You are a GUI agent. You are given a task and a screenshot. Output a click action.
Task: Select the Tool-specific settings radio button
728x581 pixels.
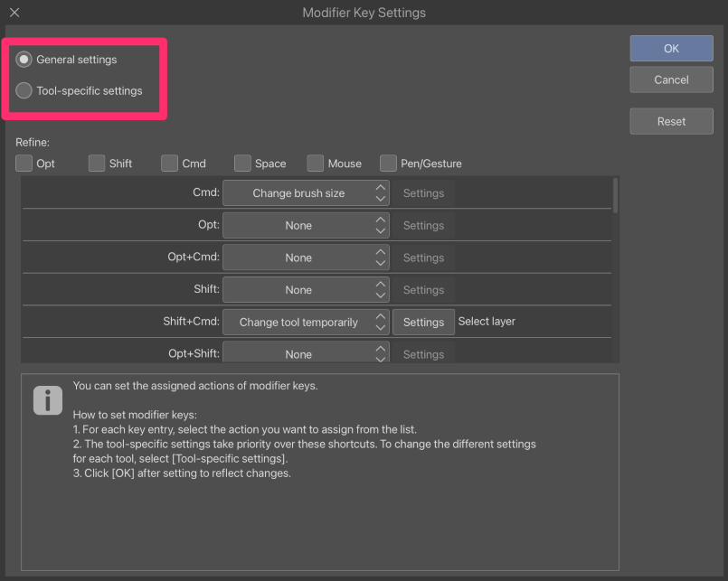(24, 90)
